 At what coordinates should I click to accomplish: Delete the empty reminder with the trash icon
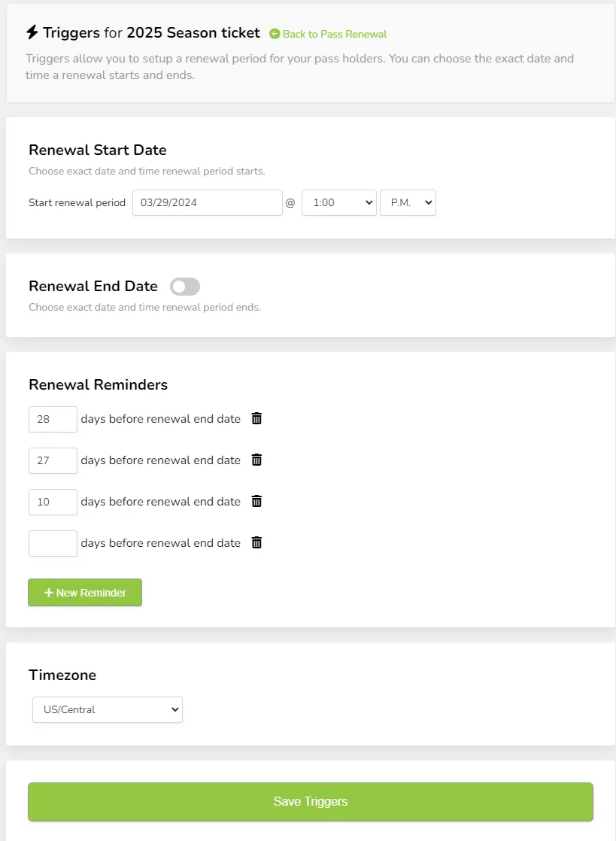click(x=256, y=542)
